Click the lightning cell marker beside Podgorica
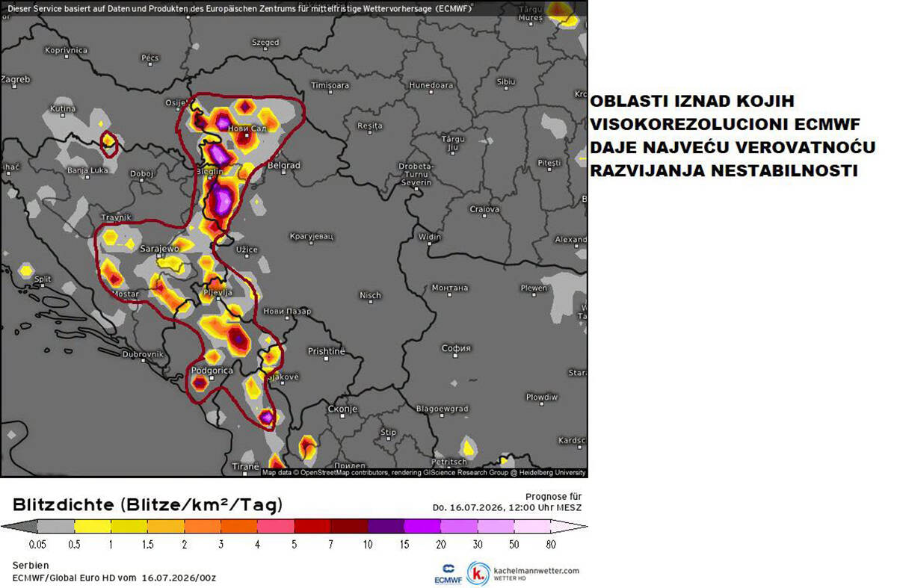Image resolution: width=897 pixels, height=588 pixels. pos(200,383)
